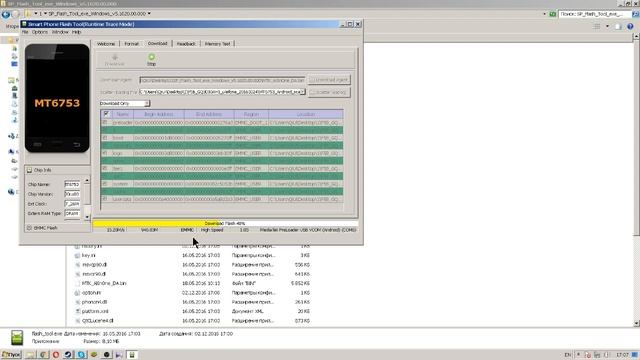Click the yellow Download Flash progress bar
Viewport: 640px width, 360px height.
[x=225, y=223]
